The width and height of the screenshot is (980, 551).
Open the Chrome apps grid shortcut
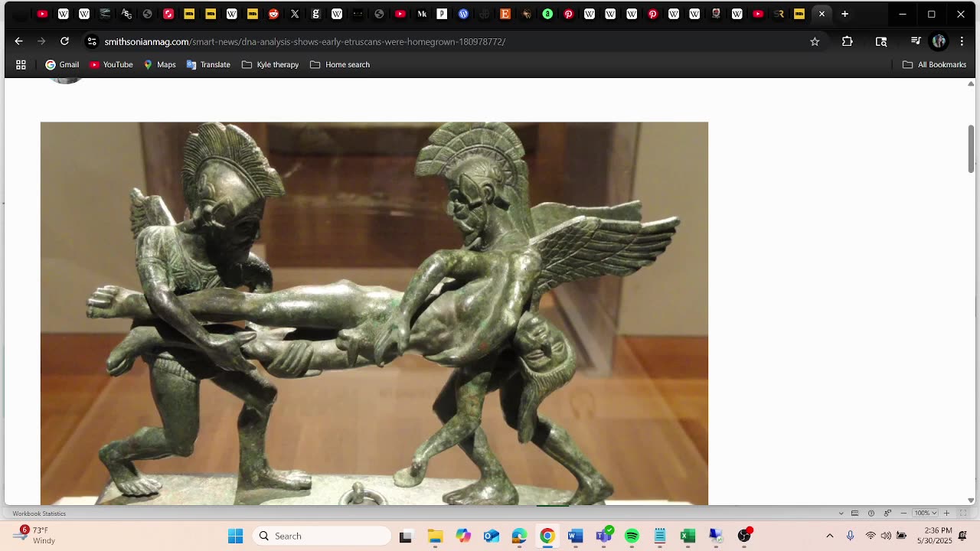[21, 64]
